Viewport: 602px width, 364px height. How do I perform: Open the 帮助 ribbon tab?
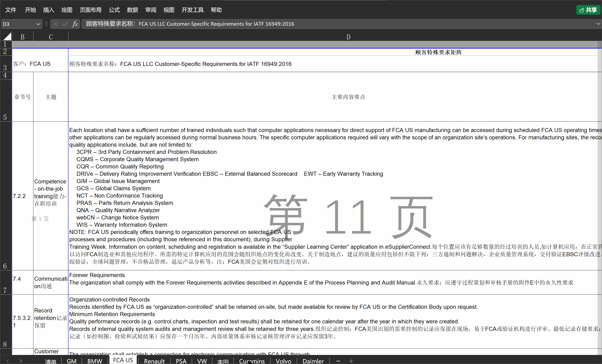coord(216,10)
